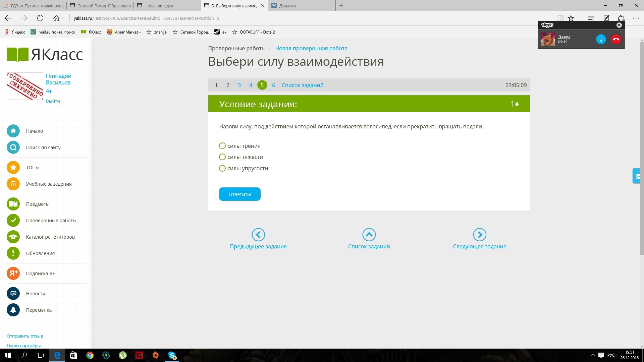Click the Начало home icon
Screen dimensions: 644x362
tap(13, 131)
